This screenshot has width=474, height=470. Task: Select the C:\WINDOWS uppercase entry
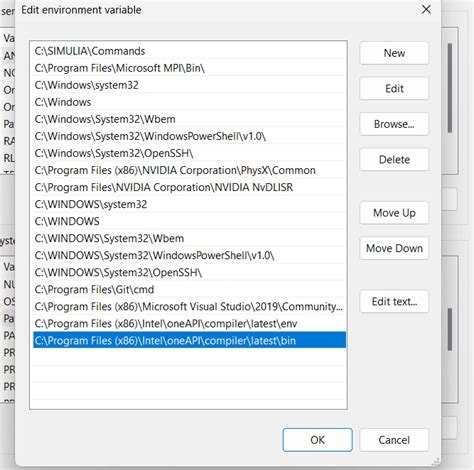coord(189,221)
